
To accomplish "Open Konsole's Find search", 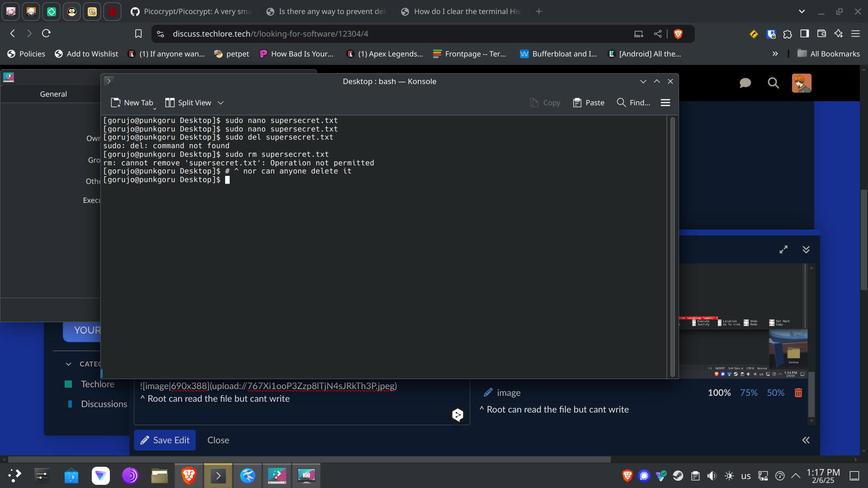I will click(633, 103).
